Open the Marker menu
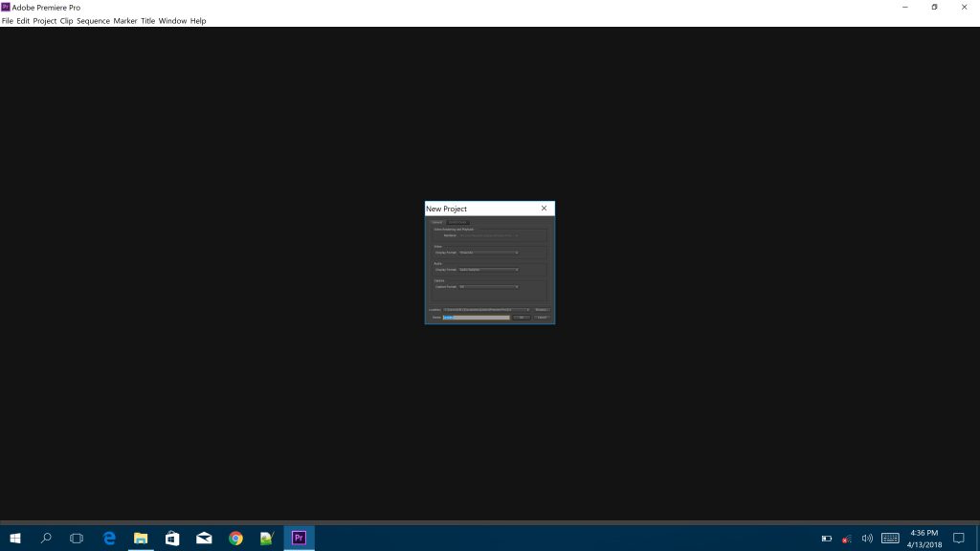Viewport: 980px width, 551px height. point(125,21)
